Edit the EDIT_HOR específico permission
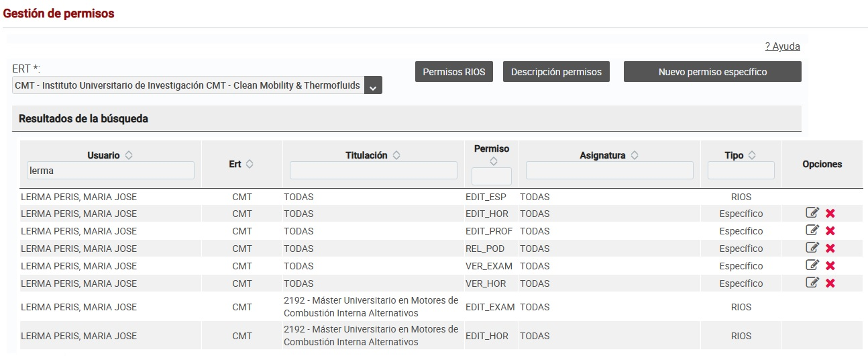Image resolution: width=868 pixels, height=356 pixels. click(x=812, y=213)
